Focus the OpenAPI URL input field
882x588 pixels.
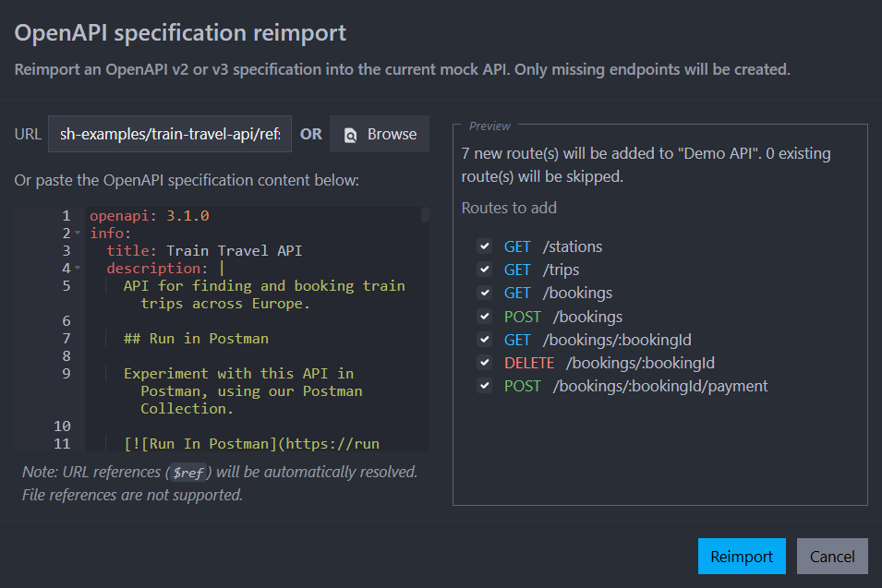[x=170, y=134]
